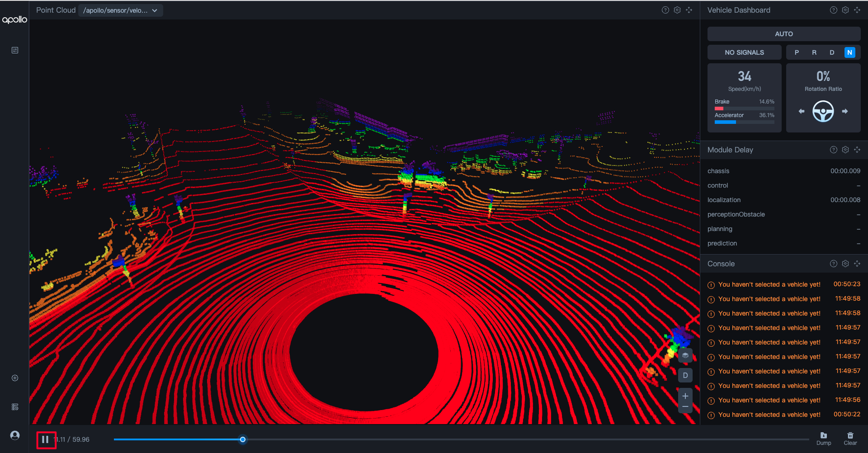Open Vehicle Dashboard settings gear

coord(845,10)
